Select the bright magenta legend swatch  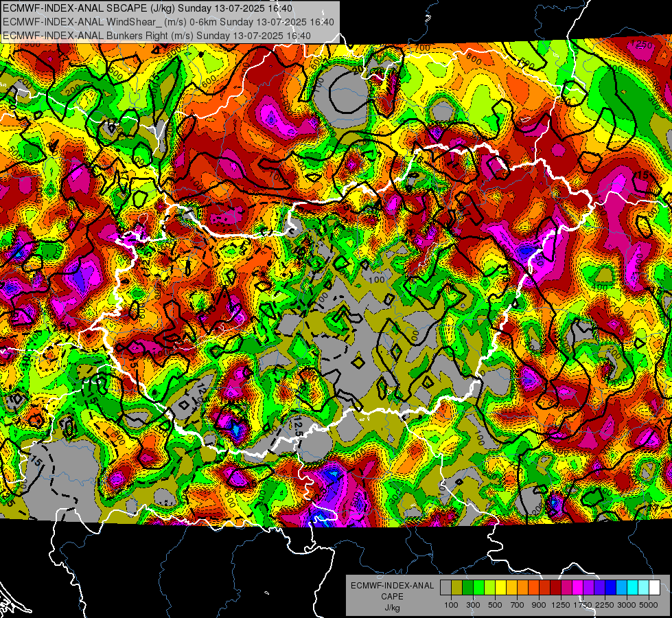pos(578,588)
